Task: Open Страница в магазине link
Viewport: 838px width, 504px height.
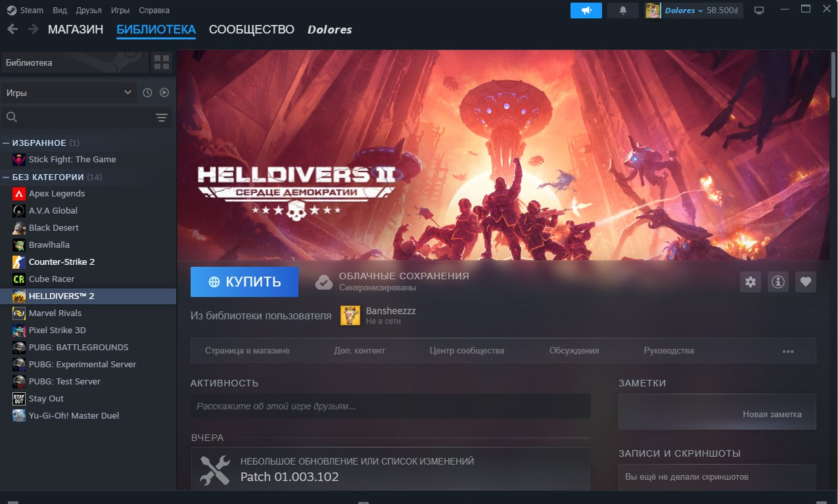Action: click(247, 351)
